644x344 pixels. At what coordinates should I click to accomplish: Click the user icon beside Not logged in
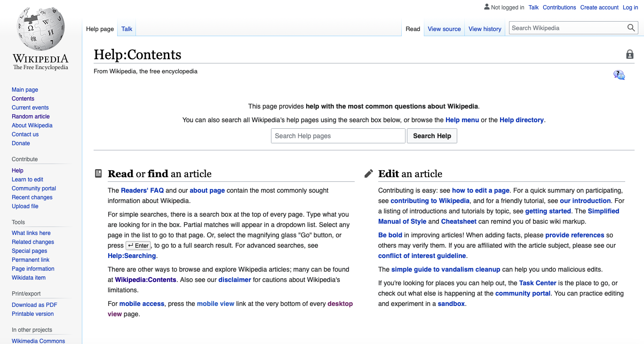click(x=486, y=7)
